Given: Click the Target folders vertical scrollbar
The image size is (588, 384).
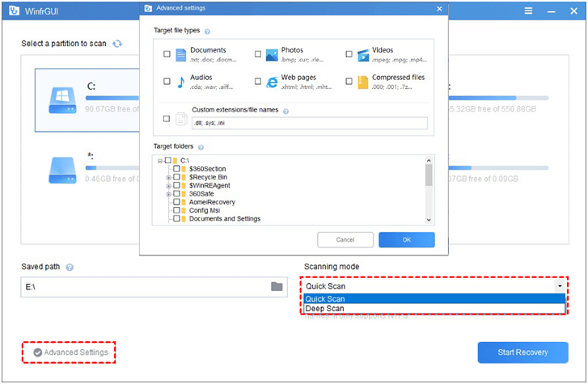Looking at the screenshot, I should coord(429,174).
